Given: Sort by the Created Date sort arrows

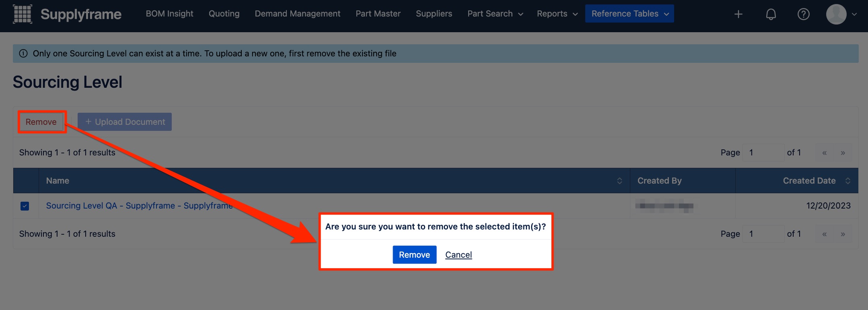Looking at the screenshot, I should coord(847,181).
